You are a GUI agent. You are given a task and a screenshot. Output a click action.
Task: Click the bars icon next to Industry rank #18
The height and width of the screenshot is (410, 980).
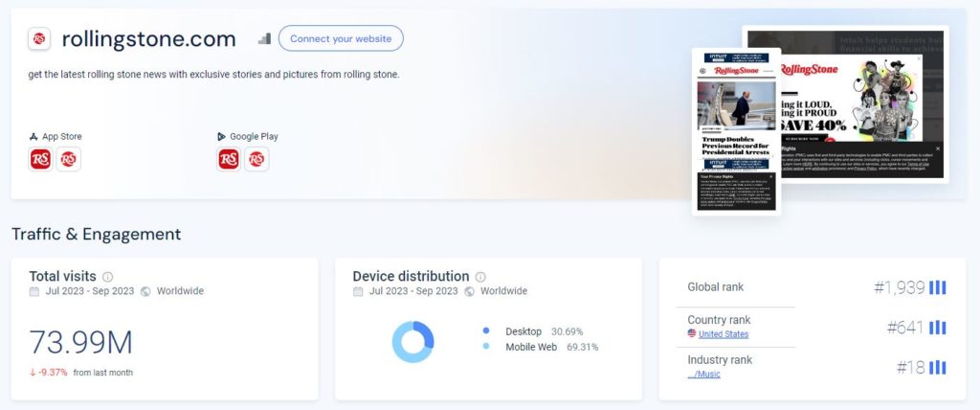[938, 368]
